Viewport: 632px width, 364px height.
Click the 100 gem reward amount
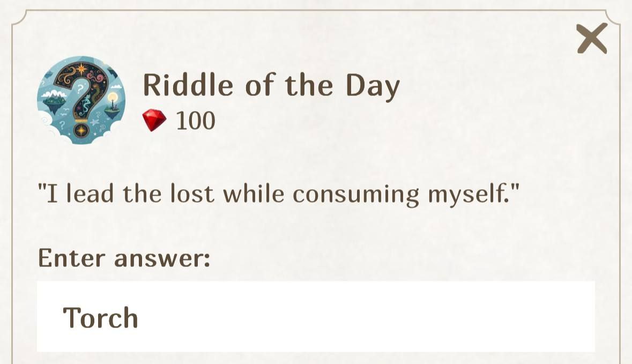pyautogui.click(x=196, y=121)
